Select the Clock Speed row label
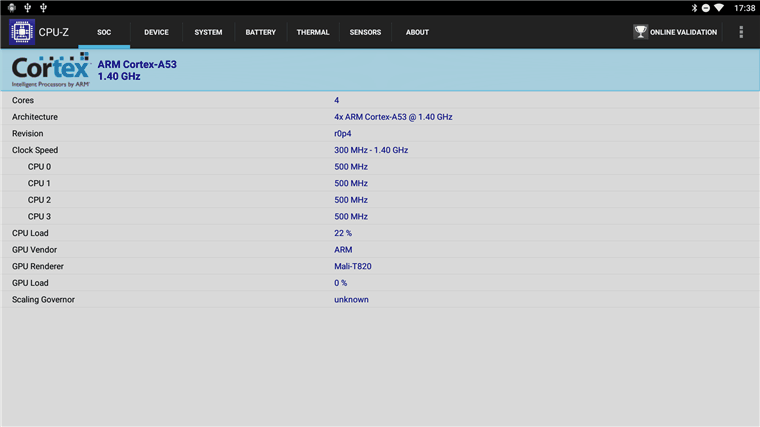The image size is (760, 427). [35, 150]
